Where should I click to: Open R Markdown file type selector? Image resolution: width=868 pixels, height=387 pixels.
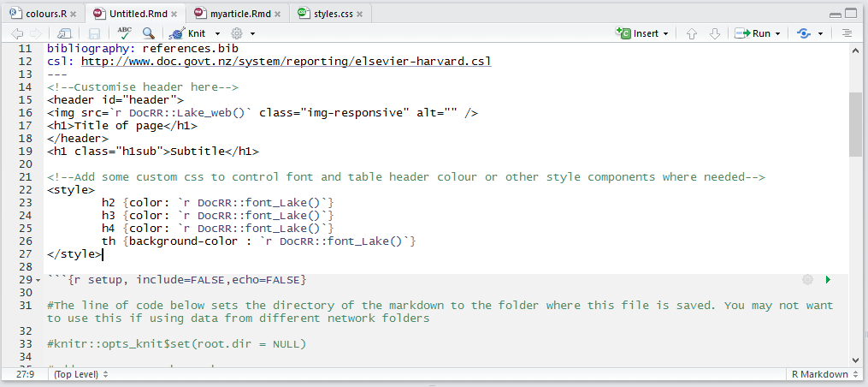click(824, 374)
